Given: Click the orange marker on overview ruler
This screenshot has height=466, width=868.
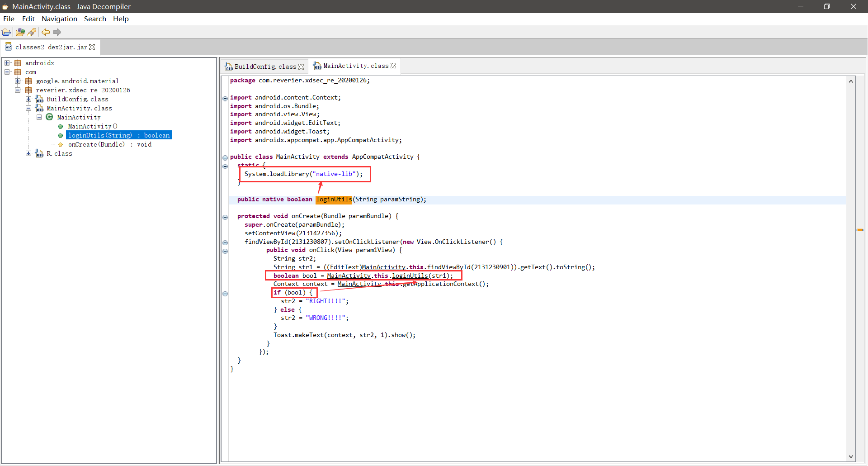Looking at the screenshot, I should 860,230.
